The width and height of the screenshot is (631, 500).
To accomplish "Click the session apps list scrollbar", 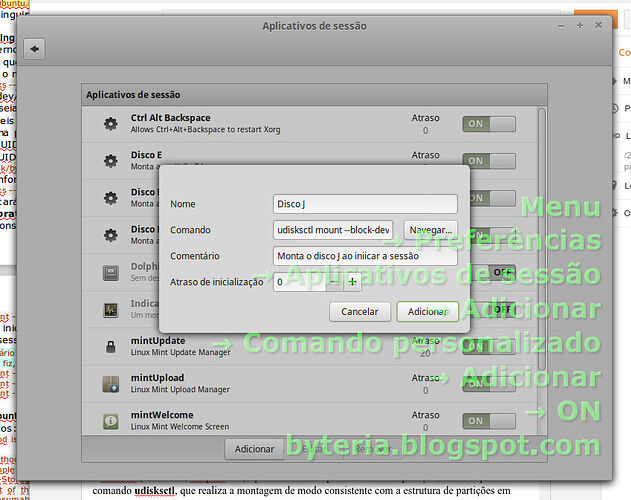I will tap(542, 240).
